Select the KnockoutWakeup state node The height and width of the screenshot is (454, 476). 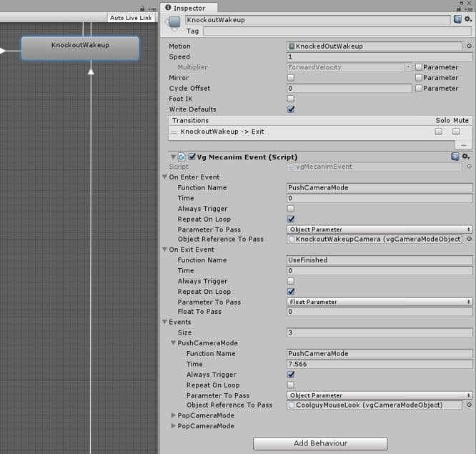click(80, 46)
